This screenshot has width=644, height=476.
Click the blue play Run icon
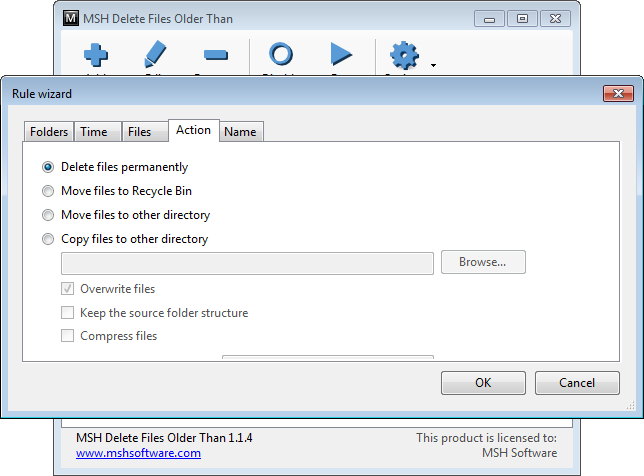[x=341, y=54]
